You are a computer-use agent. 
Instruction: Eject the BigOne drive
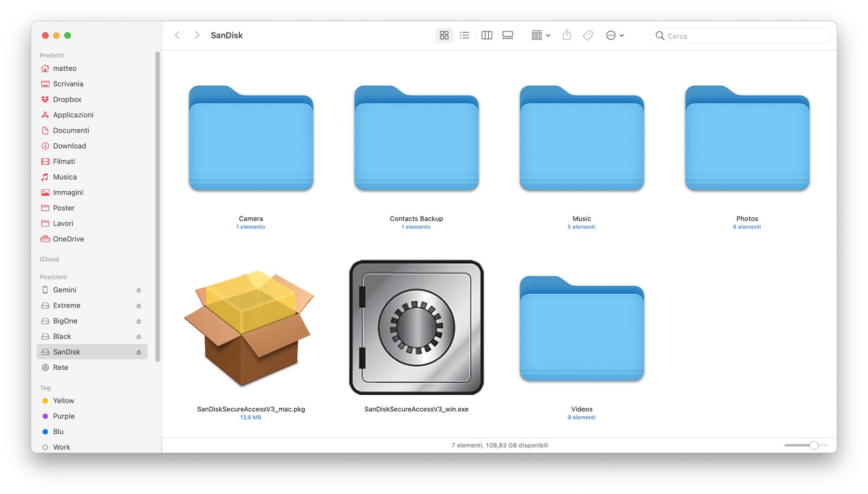(x=139, y=321)
